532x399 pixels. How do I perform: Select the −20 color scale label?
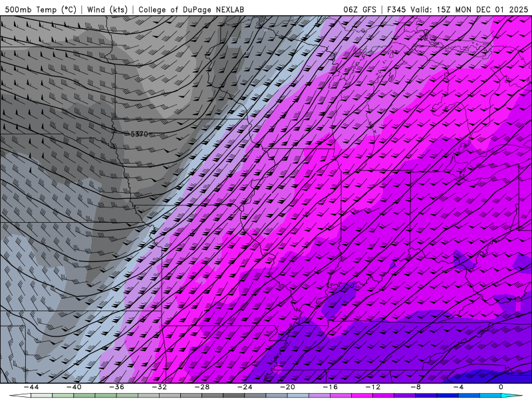click(288, 387)
